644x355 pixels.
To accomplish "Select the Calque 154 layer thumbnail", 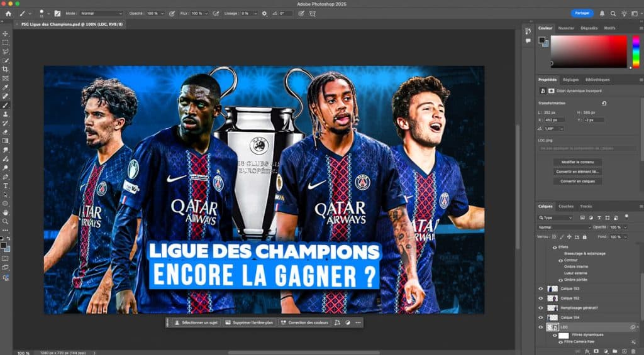I will pos(553,317).
